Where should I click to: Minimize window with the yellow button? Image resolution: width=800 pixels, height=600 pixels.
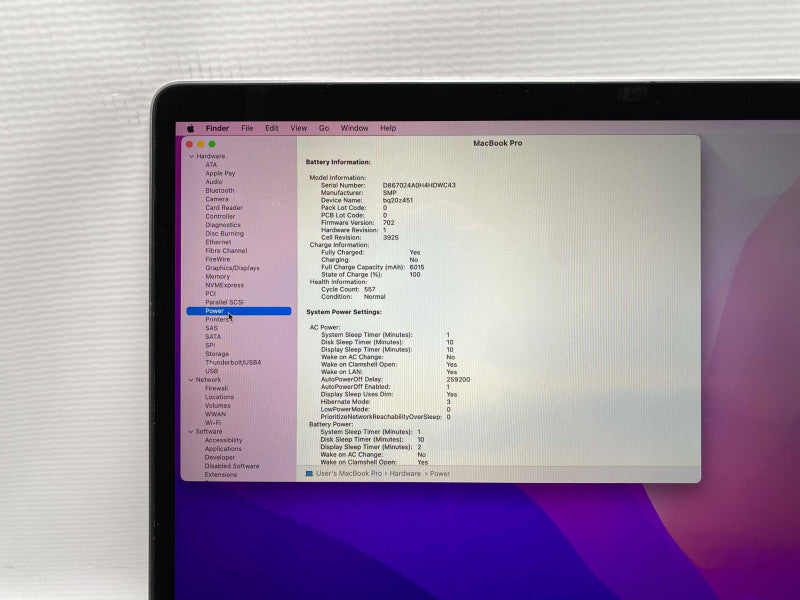(201, 144)
